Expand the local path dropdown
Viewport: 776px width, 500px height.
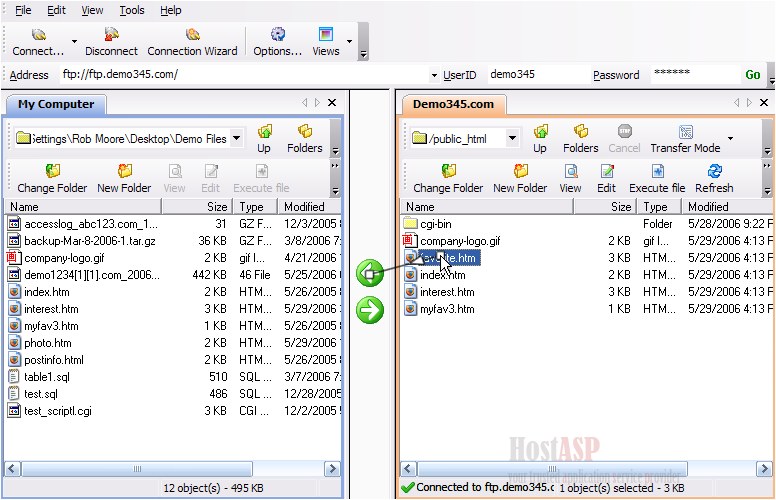[x=236, y=139]
